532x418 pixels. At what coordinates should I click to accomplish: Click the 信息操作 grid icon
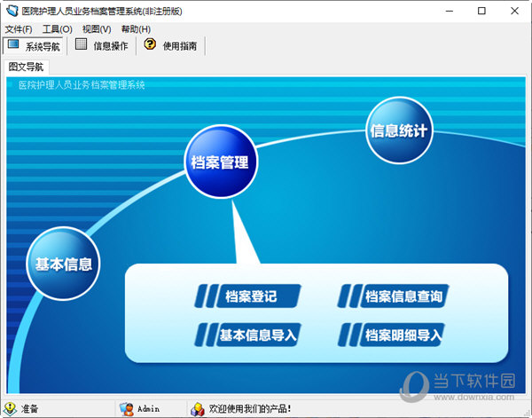pos(81,45)
